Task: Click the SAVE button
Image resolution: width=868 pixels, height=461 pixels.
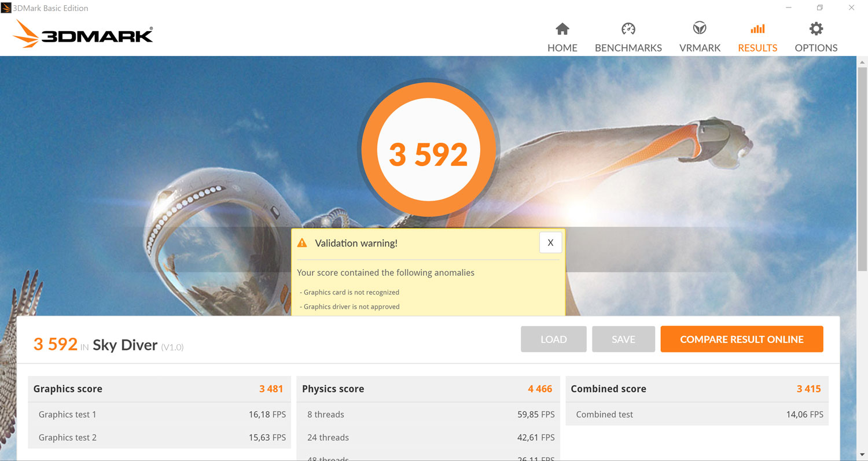Action: point(623,340)
